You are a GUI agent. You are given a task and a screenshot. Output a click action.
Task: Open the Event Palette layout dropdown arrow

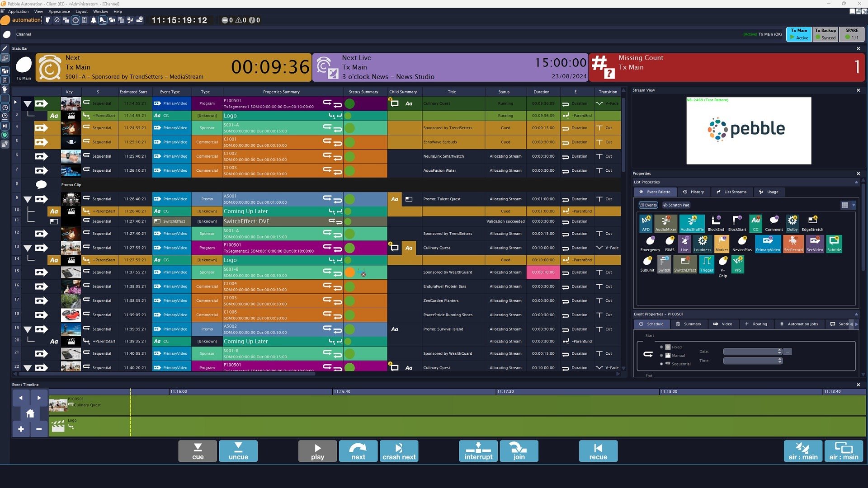click(853, 205)
